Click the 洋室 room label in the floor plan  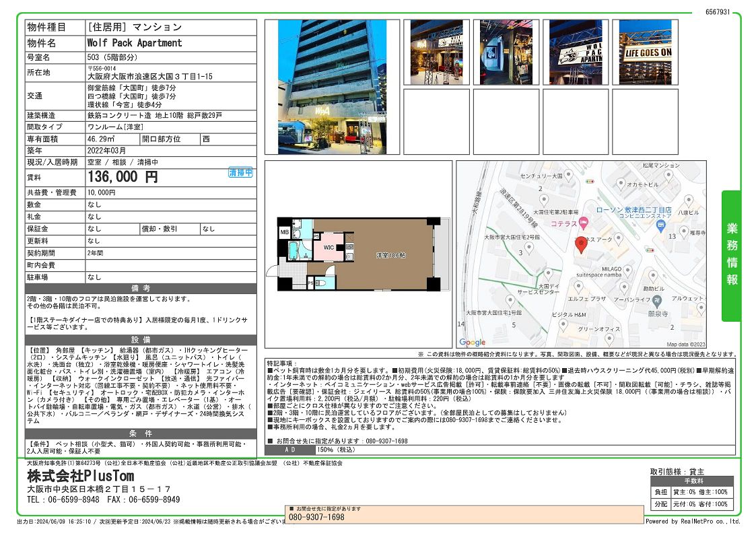click(x=391, y=256)
